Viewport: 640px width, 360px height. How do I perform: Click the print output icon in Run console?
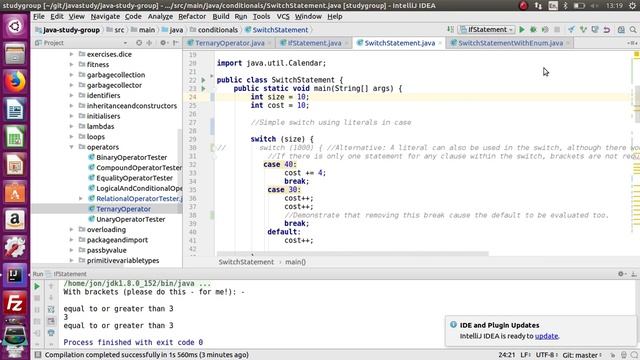point(51,333)
